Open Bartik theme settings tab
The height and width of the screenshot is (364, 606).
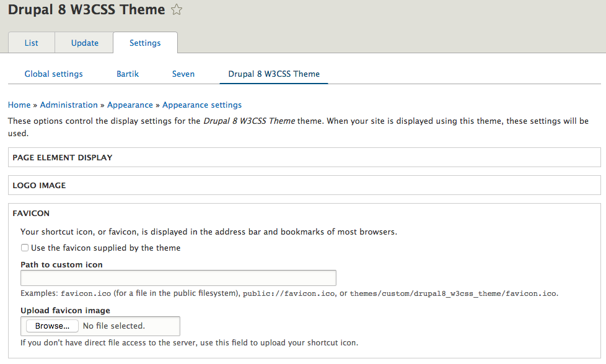[x=128, y=74]
